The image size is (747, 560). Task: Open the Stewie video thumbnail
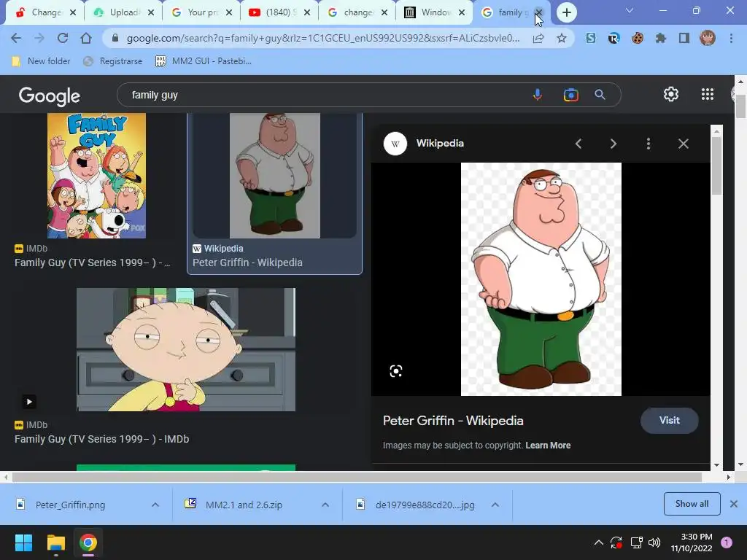click(186, 349)
